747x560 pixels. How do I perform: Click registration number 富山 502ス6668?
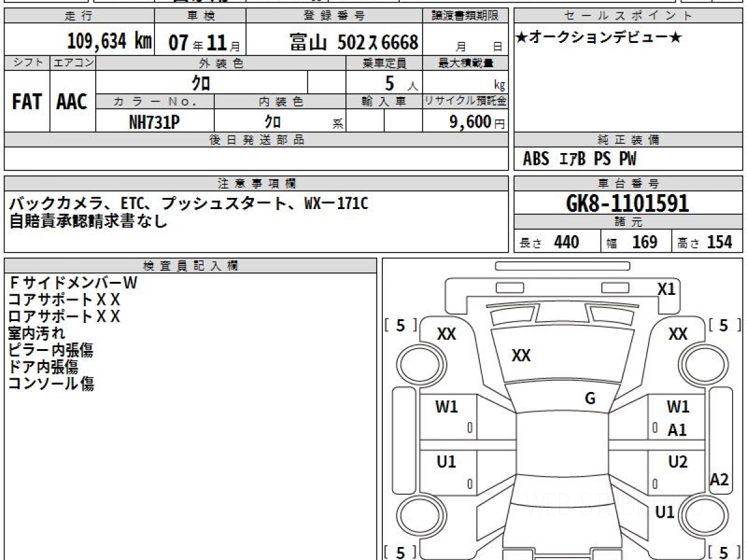pos(354,42)
